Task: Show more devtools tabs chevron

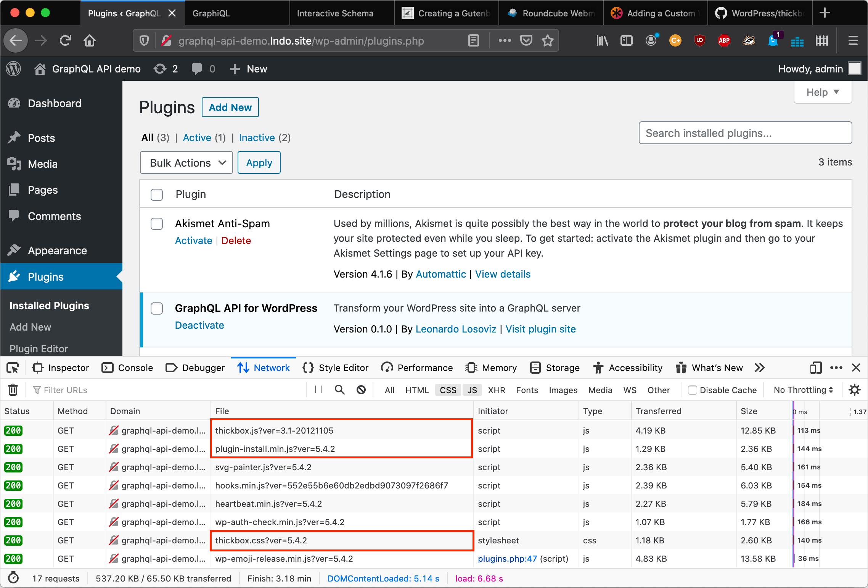Action: click(759, 368)
